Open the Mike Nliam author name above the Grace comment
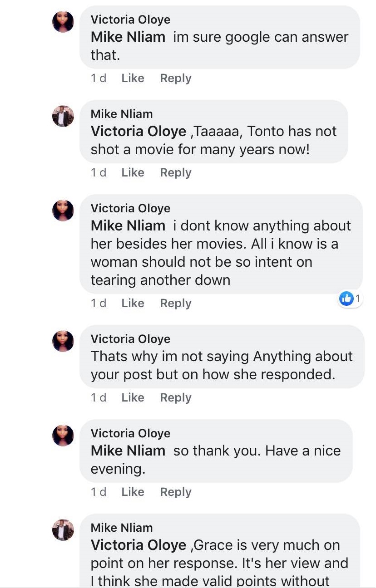This screenshot has width=376, height=588. pos(122,528)
